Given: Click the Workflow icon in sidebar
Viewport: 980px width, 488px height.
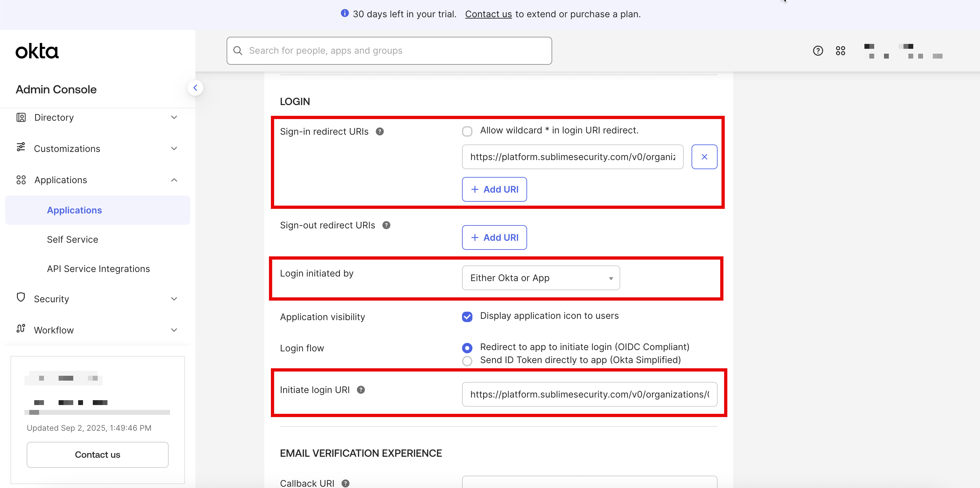Looking at the screenshot, I should pyautogui.click(x=21, y=328).
